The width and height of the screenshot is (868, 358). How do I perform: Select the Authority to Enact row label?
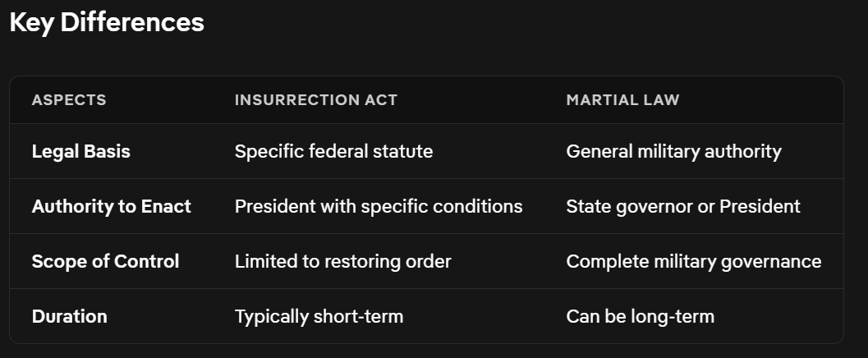111,206
